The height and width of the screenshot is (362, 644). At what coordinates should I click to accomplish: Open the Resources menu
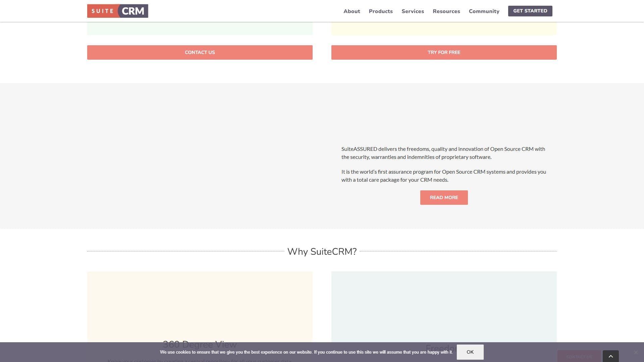pos(446,11)
